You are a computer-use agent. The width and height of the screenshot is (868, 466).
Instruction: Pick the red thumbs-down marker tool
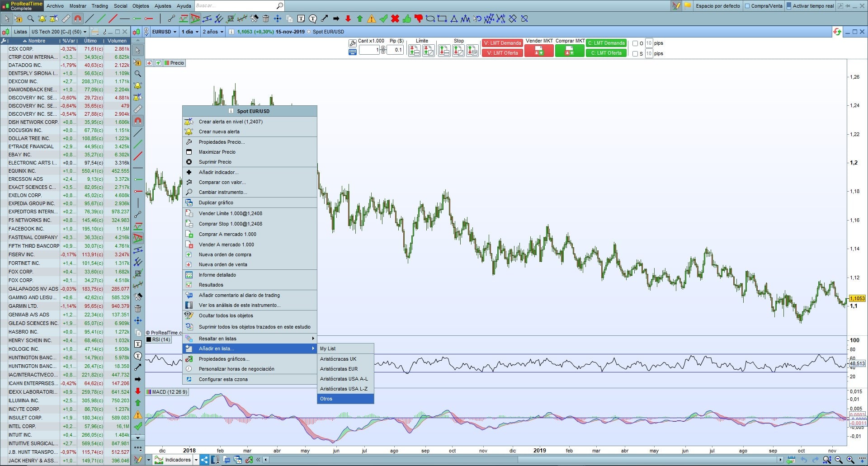pyautogui.click(x=419, y=19)
